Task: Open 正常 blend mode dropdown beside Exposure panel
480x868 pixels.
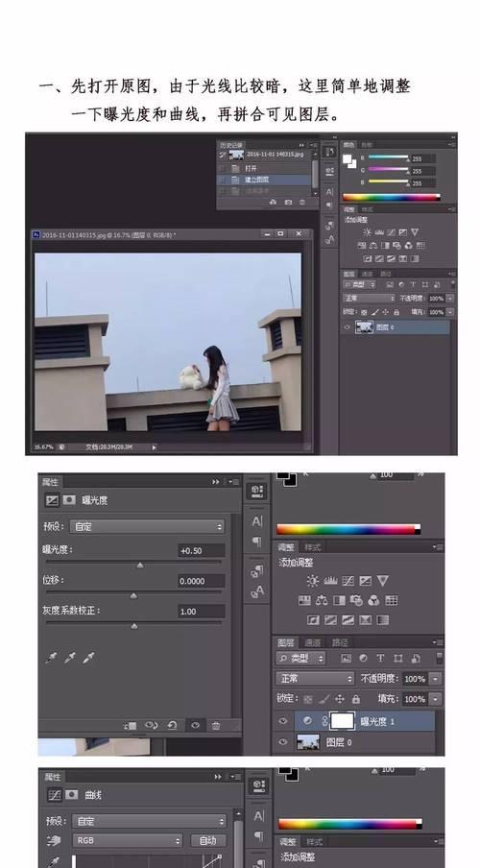Action: click(x=315, y=678)
